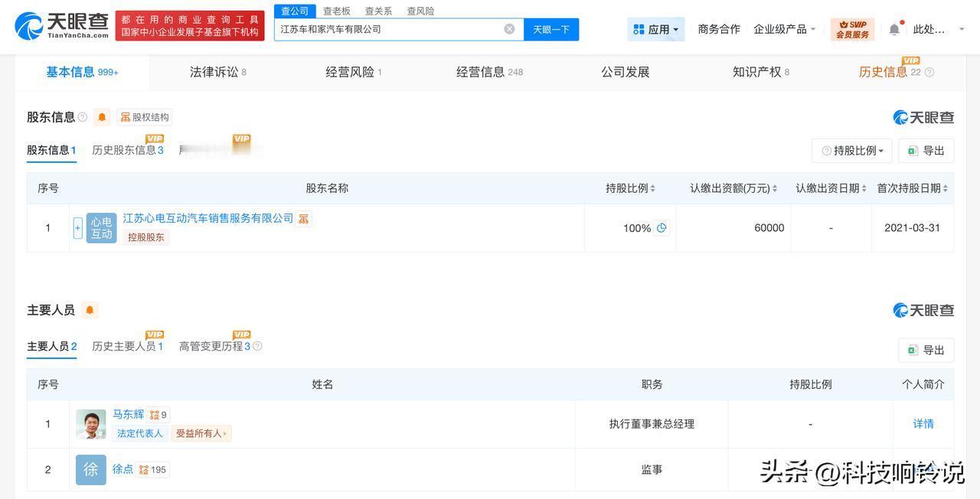Screen dimensions: 980x499
Task: Toggle shareholder info alert bell
Action: (103, 117)
